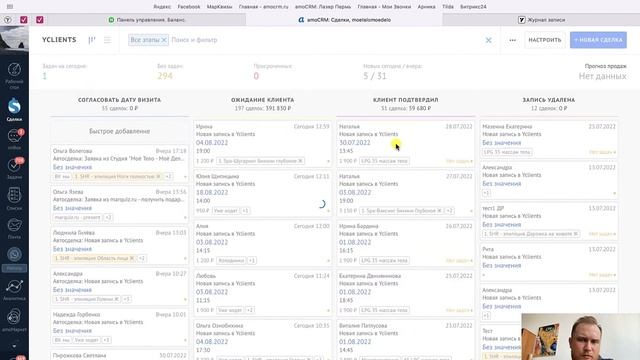Switch to Панель управления. Баланс tab
Image resolution: width=640 pixels, height=360 pixels.
click(x=147, y=20)
